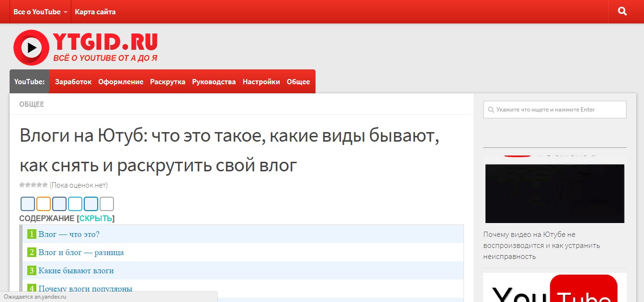Image resolution: width=644 pixels, height=302 pixels.
Task: Click the YTGID.RU play-button logo icon
Action: click(31, 47)
